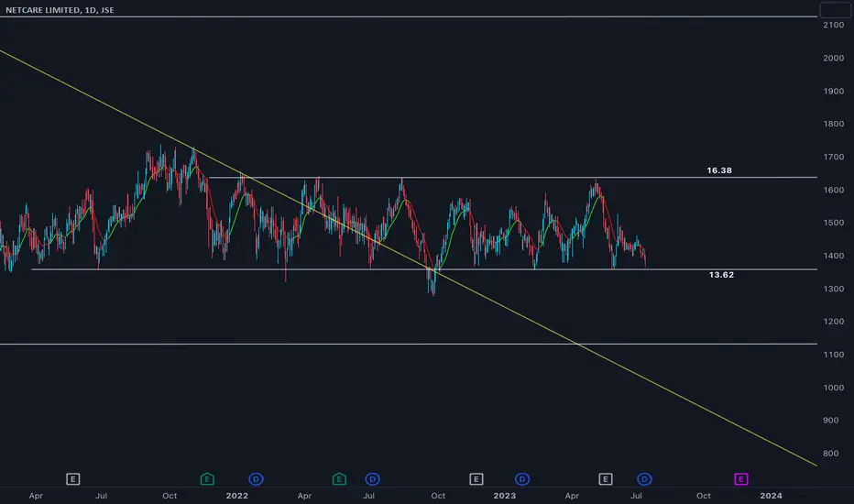Click the 2023 label on time axis

click(x=504, y=496)
